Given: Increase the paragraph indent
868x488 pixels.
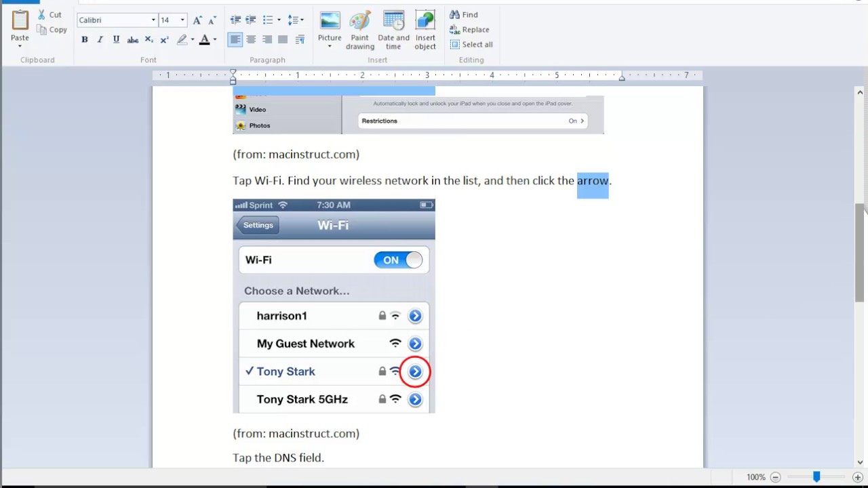Looking at the screenshot, I should 251,20.
